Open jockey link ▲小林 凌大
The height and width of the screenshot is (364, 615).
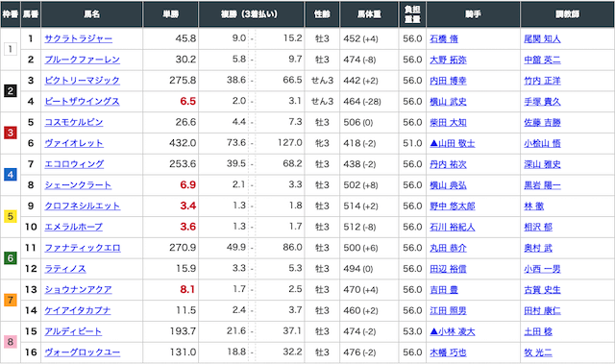coord(453,332)
